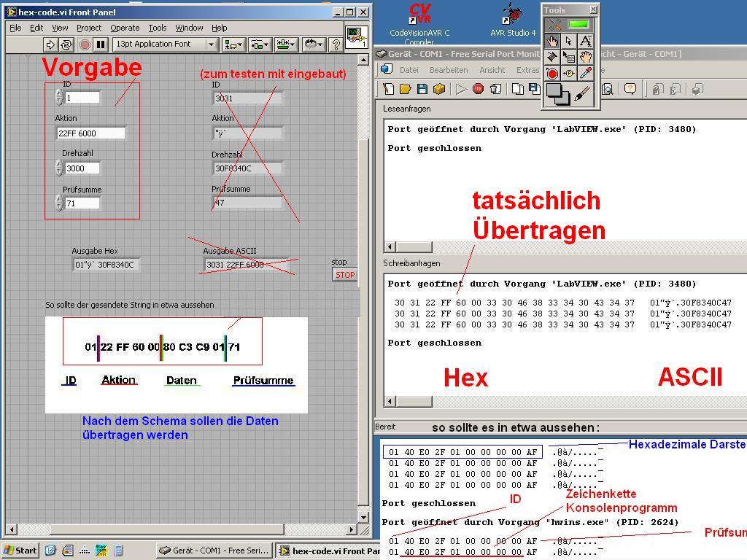Click the red Stop monitoring icon
The width and height of the screenshot is (747, 560).
[478, 89]
